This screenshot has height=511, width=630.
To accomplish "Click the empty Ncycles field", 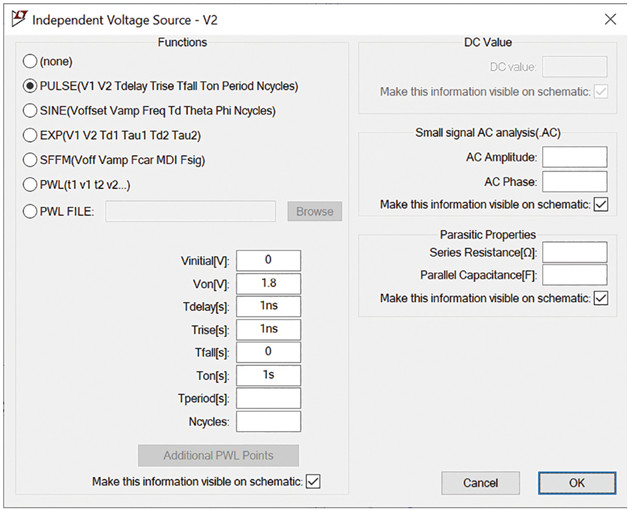I will pos(268,421).
